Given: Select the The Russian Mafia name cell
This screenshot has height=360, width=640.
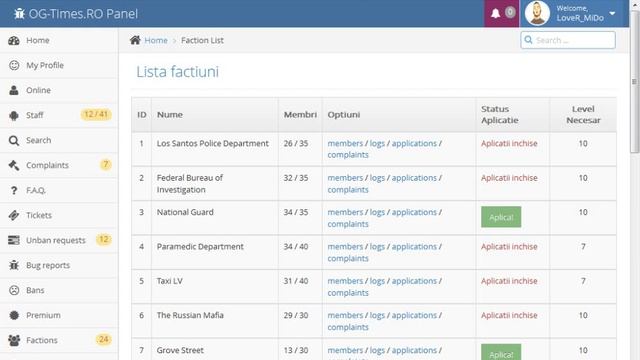Looking at the screenshot, I should (x=215, y=321).
